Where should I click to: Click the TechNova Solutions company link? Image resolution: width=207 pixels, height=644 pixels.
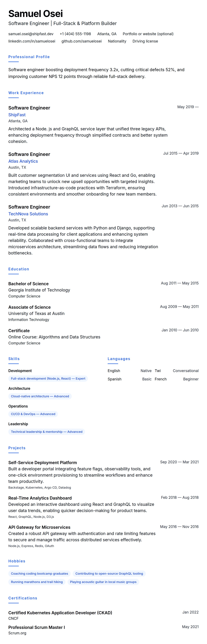[x=28, y=214]
